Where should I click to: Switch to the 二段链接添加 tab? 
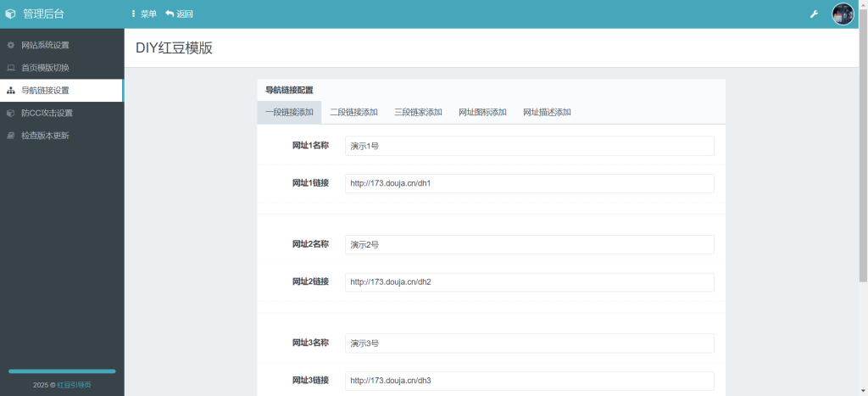pyautogui.click(x=353, y=112)
